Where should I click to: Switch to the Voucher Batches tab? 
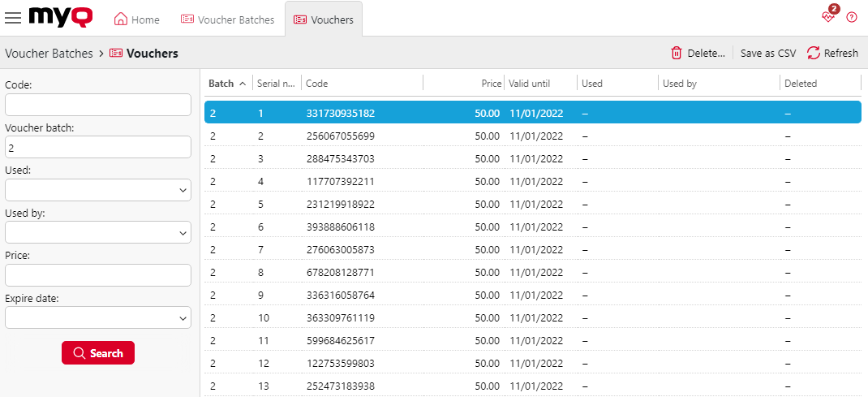[227, 19]
